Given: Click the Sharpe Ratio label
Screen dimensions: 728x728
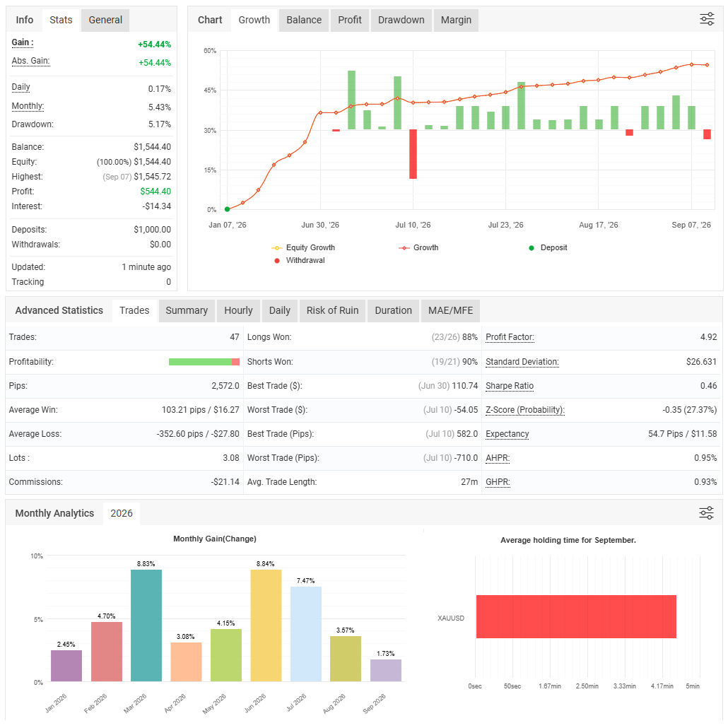Looking at the screenshot, I should pos(510,386).
